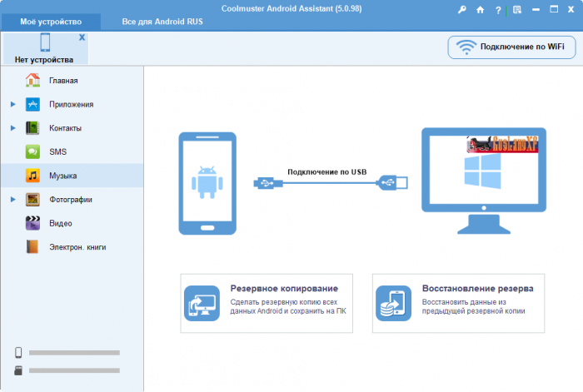Click the green SMS chat icon
Viewport: 583px width, 392px height.
point(32,152)
